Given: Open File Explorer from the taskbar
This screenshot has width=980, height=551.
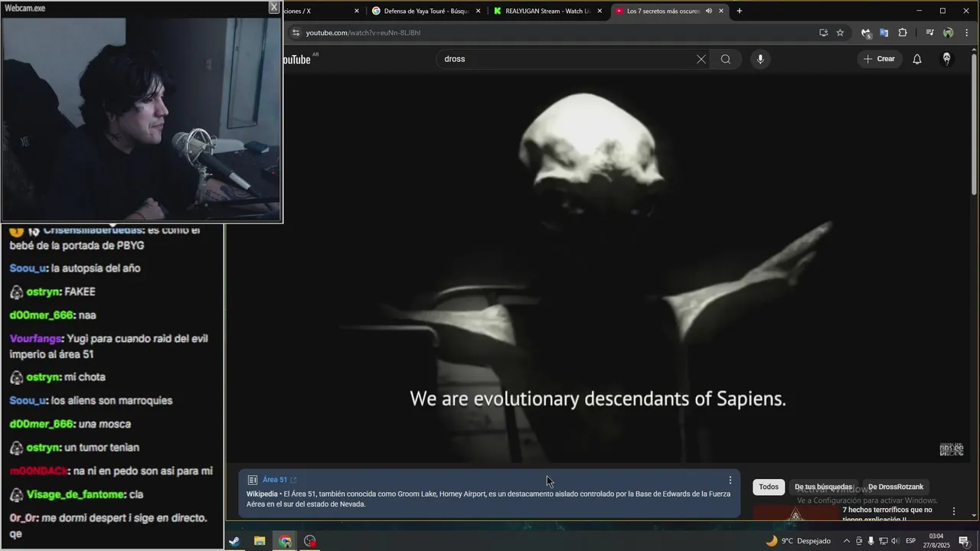Looking at the screenshot, I should pos(260,541).
